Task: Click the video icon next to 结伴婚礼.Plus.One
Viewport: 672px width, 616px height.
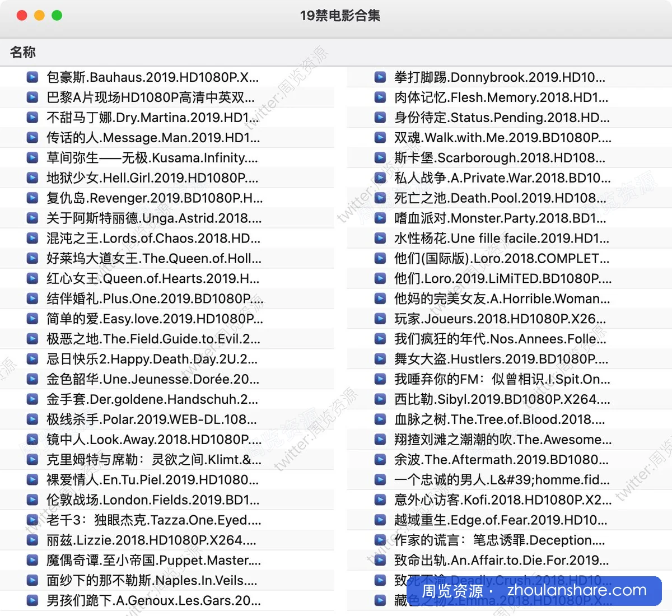Action: point(32,299)
